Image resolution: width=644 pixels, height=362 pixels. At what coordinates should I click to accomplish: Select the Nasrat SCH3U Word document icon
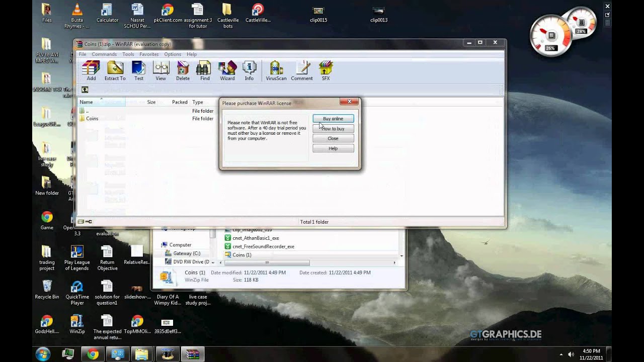137,16
